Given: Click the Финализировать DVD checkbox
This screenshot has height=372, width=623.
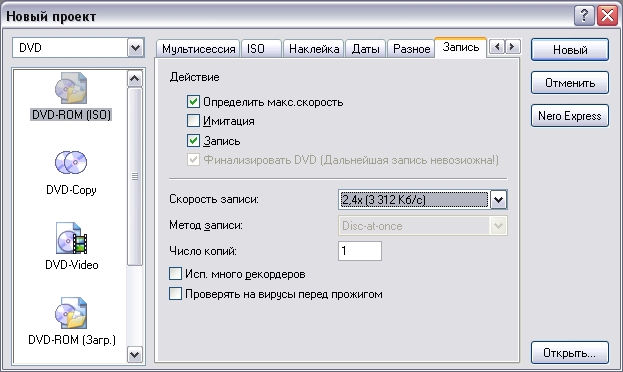Looking at the screenshot, I should (193, 160).
